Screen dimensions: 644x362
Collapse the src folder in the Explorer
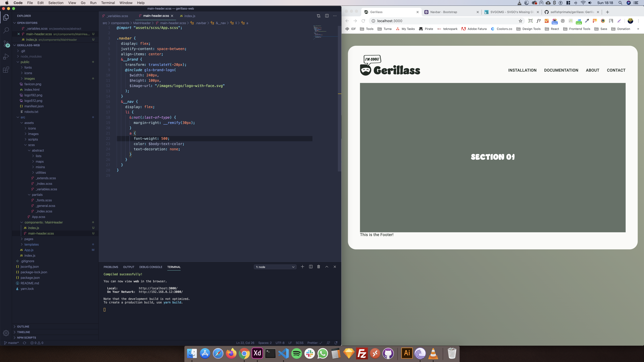pyautogui.click(x=23, y=117)
